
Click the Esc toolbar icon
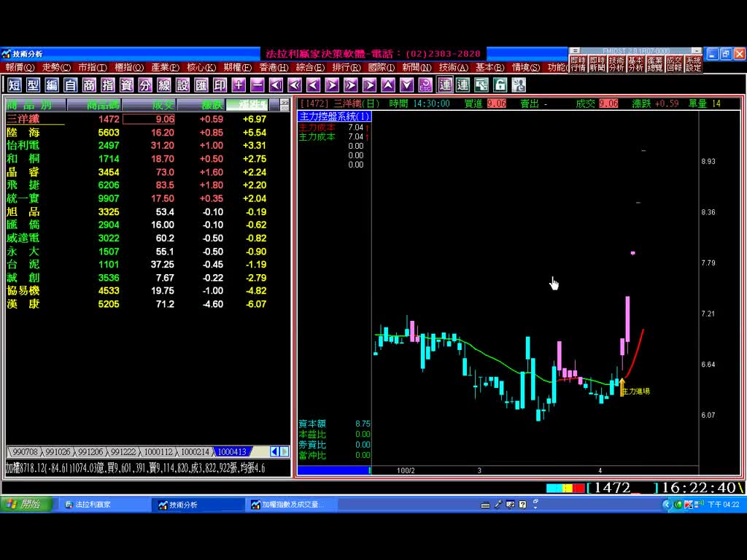click(x=425, y=85)
